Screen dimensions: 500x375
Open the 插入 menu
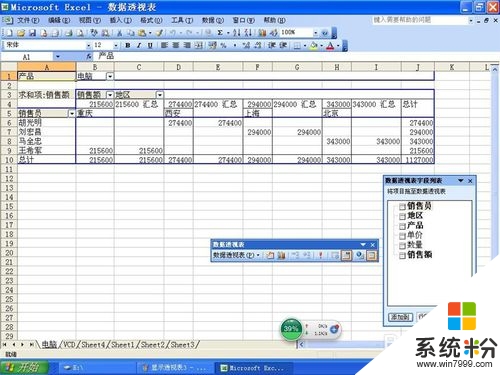click(121, 20)
